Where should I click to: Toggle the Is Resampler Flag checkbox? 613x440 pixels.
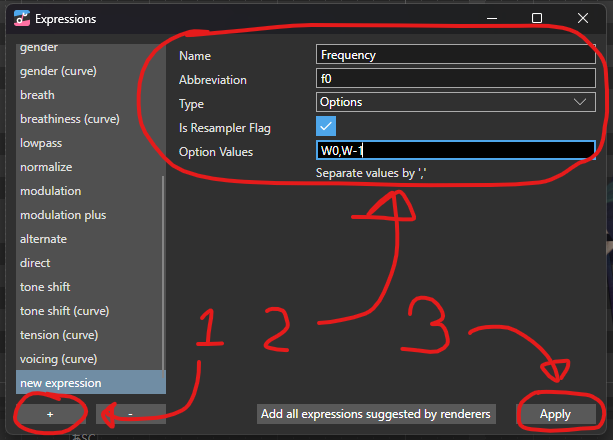click(x=326, y=126)
